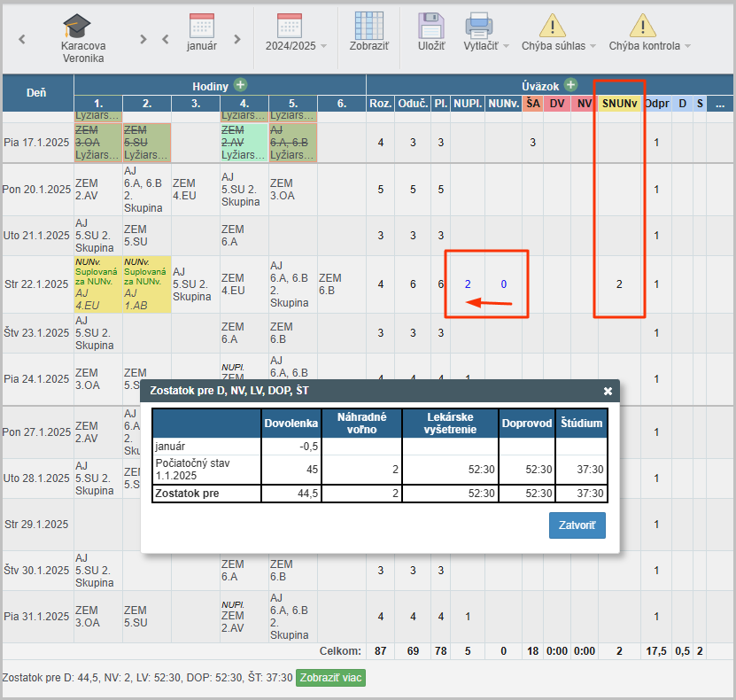Select the Uto 21.1.2025 day cell

click(x=36, y=235)
